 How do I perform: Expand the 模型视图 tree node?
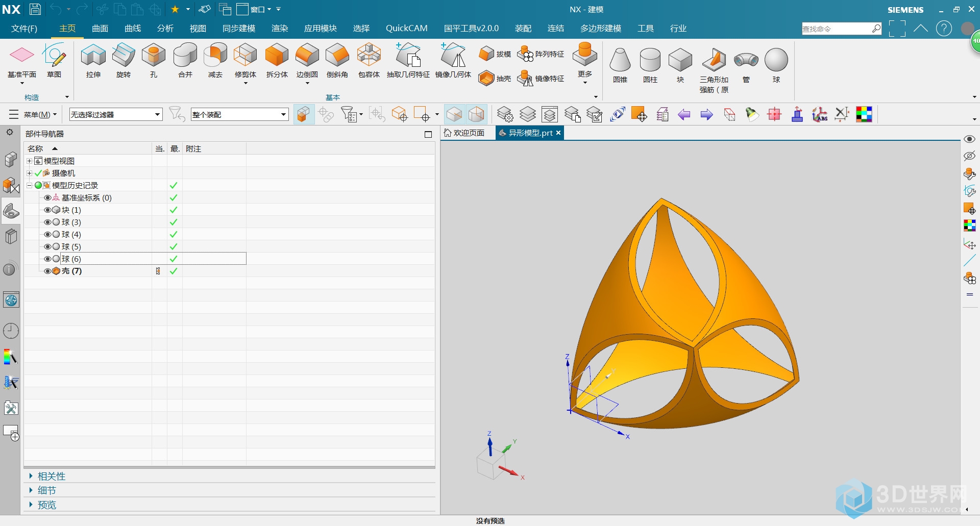[29, 161]
